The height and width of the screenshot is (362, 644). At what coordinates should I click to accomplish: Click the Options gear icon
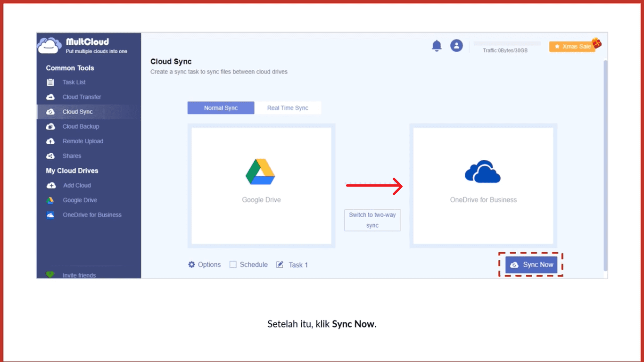pos(191,264)
